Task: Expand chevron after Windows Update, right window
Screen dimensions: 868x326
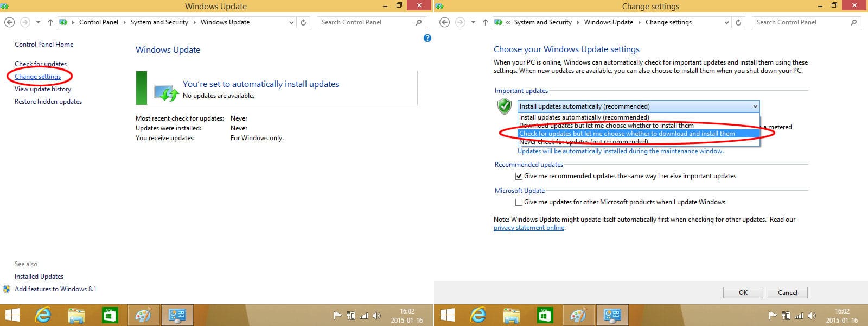Action: (639, 22)
